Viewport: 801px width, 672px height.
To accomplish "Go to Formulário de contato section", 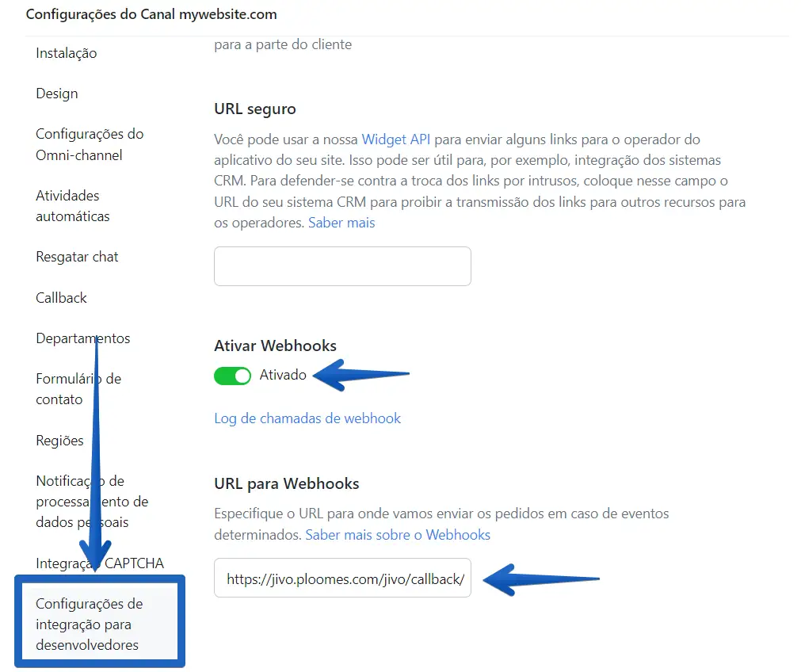I will tap(78, 389).
